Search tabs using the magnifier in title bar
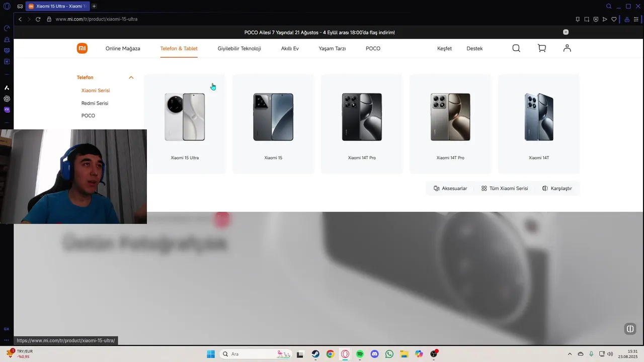Viewport: 644px width, 362px height. click(x=609, y=6)
